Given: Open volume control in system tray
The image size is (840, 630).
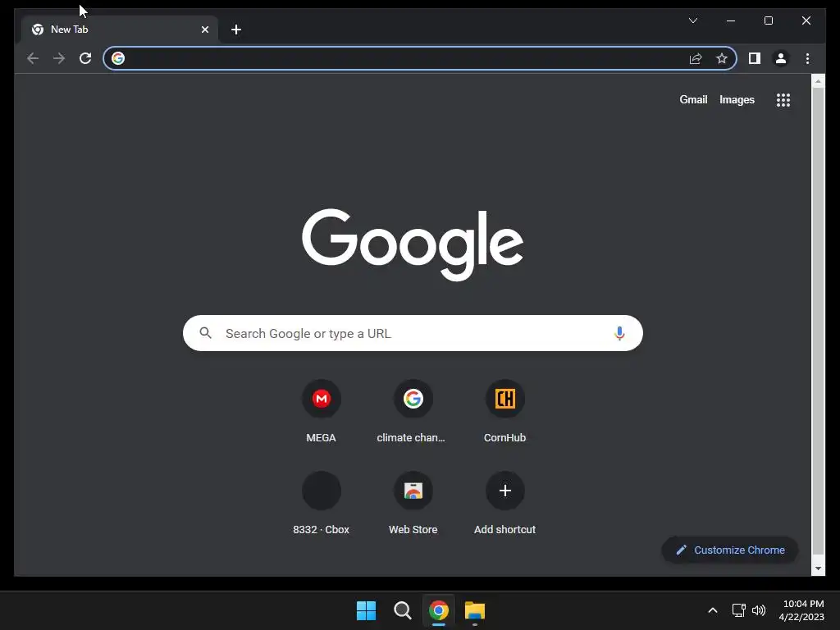Looking at the screenshot, I should point(759,610).
